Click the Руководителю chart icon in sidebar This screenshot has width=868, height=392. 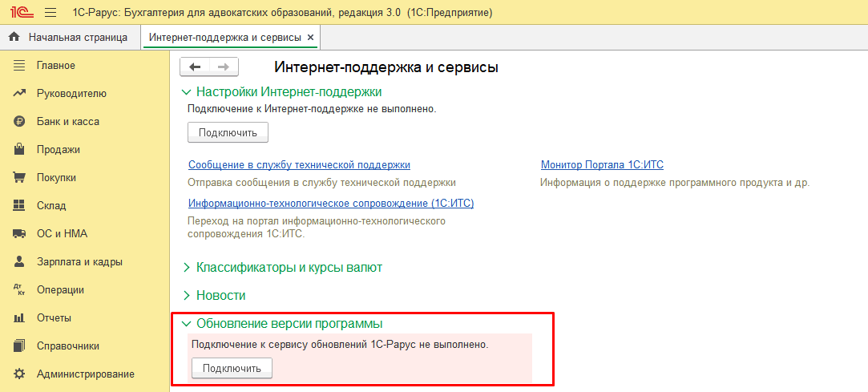point(20,94)
